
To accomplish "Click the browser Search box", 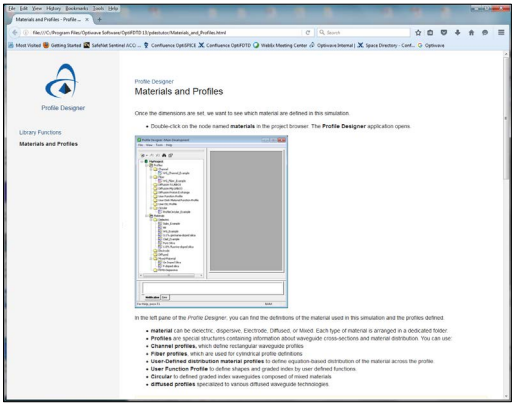I will pyautogui.click(x=364, y=33).
